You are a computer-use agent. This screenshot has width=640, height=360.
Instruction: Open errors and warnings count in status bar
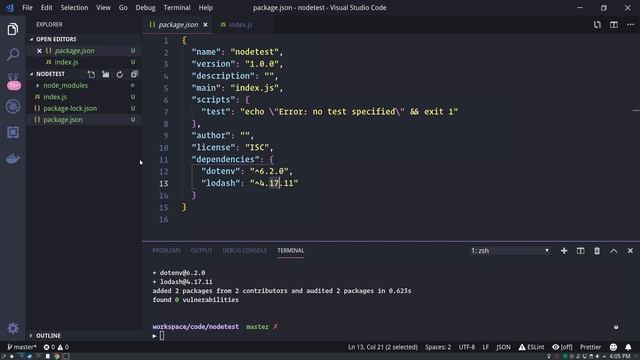coord(56,347)
